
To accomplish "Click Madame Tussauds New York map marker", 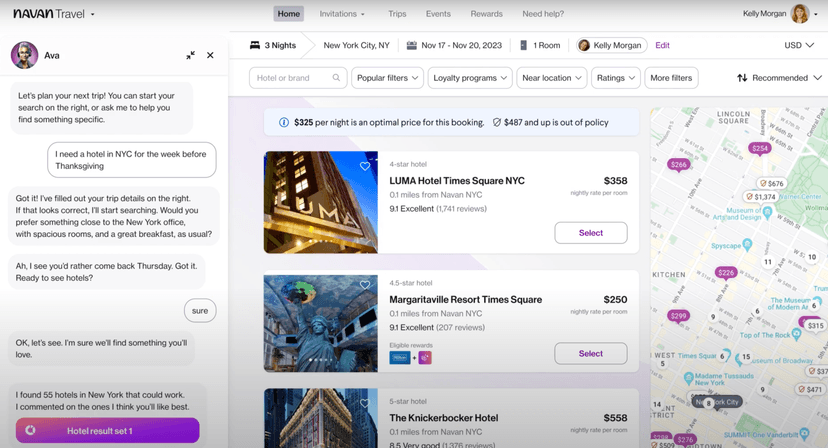I will [x=689, y=378].
